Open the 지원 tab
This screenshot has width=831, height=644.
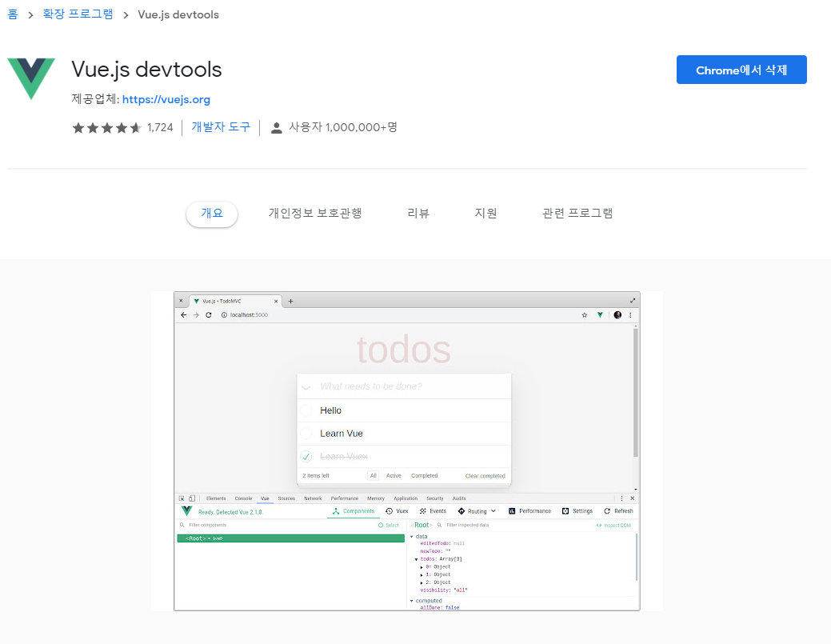(486, 213)
